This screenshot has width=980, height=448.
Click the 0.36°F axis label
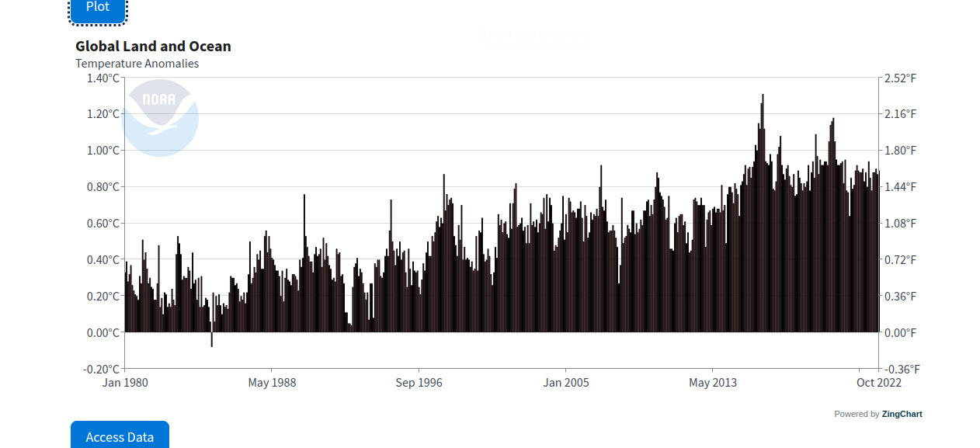click(x=900, y=297)
